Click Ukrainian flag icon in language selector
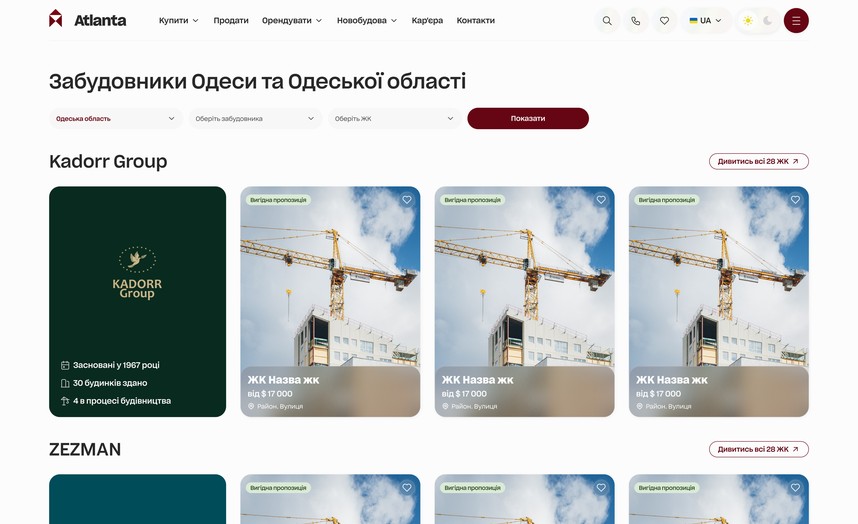 pyautogui.click(x=693, y=21)
